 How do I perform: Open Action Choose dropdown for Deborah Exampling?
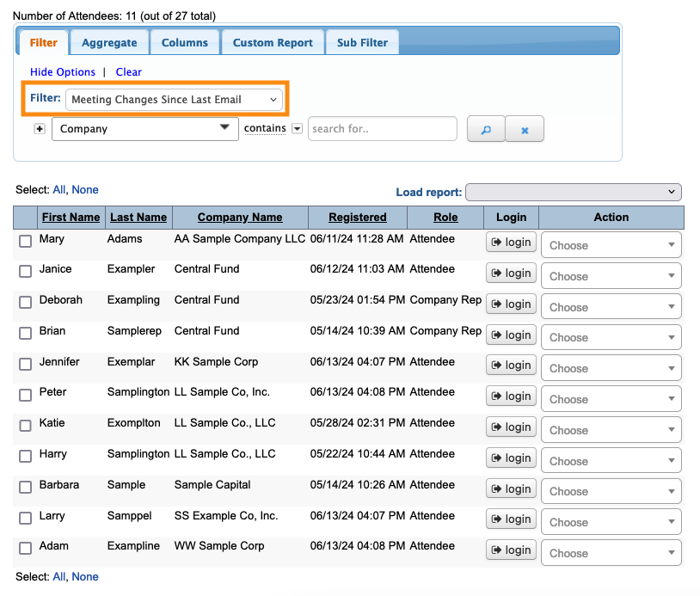(x=611, y=307)
